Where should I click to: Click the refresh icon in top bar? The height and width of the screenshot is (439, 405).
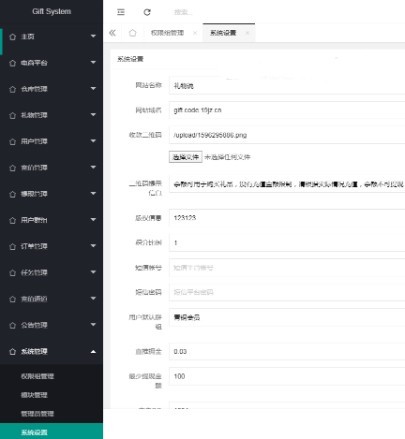pyautogui.click(x=147, y=12)
